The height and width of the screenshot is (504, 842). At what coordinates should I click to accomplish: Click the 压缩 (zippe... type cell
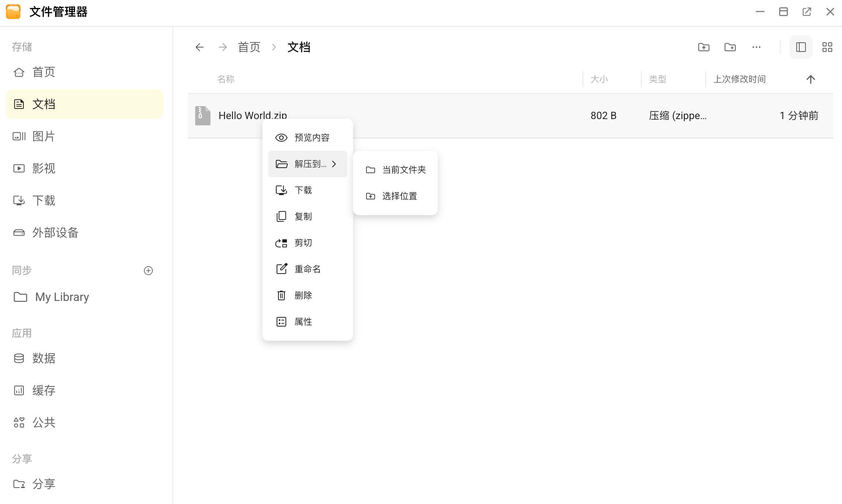pos(678,116)
